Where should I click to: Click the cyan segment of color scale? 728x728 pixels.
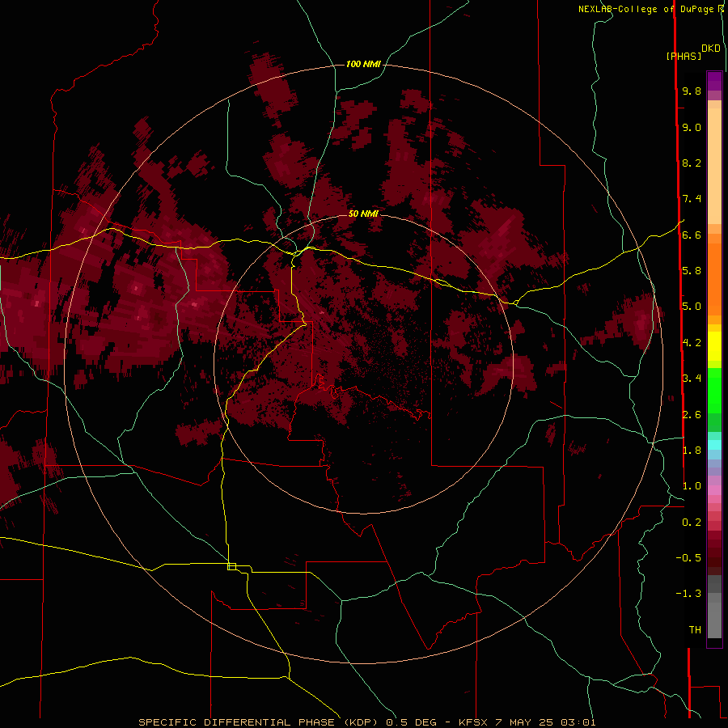(714, 445)
